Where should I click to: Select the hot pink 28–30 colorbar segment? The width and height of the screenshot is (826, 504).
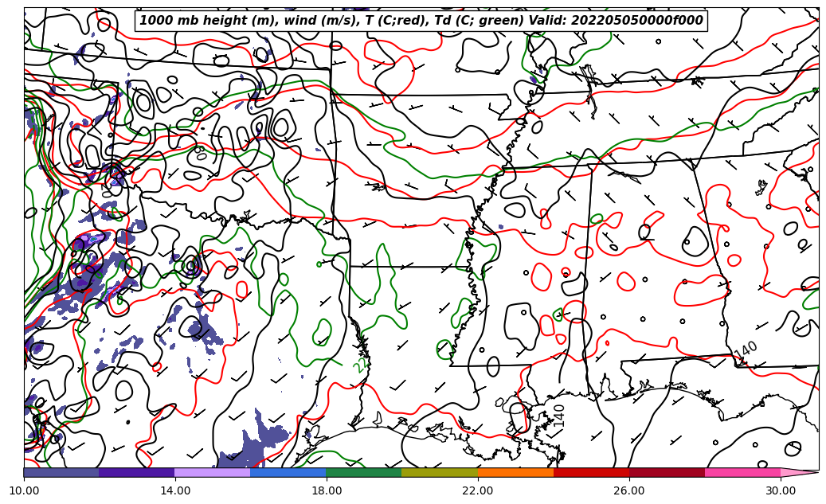click(x=742, y=472)
